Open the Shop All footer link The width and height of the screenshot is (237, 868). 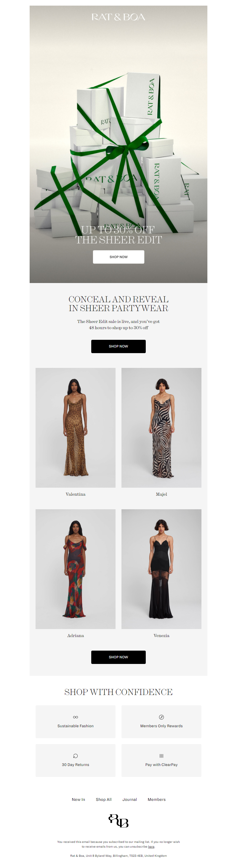click(x=104, y=799)
